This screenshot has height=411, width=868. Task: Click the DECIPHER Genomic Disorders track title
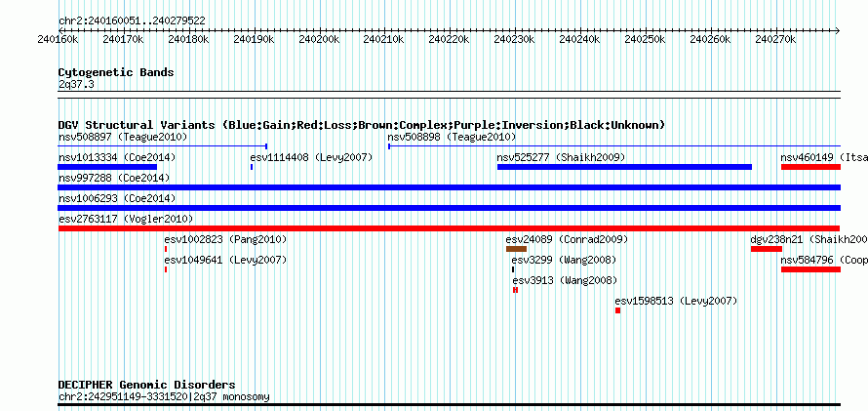(x=146, y=385)
